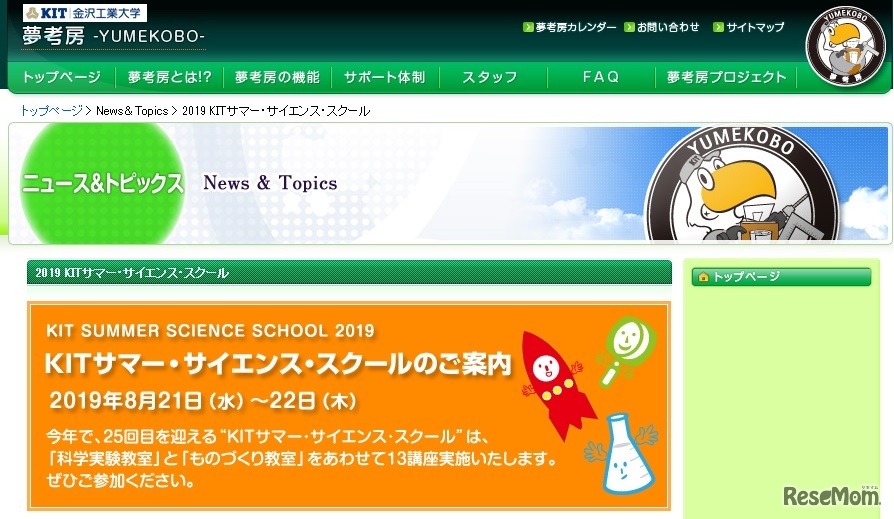
Task: Click the green ニュース&トピックス circle
Action: [x=102, y=183]
